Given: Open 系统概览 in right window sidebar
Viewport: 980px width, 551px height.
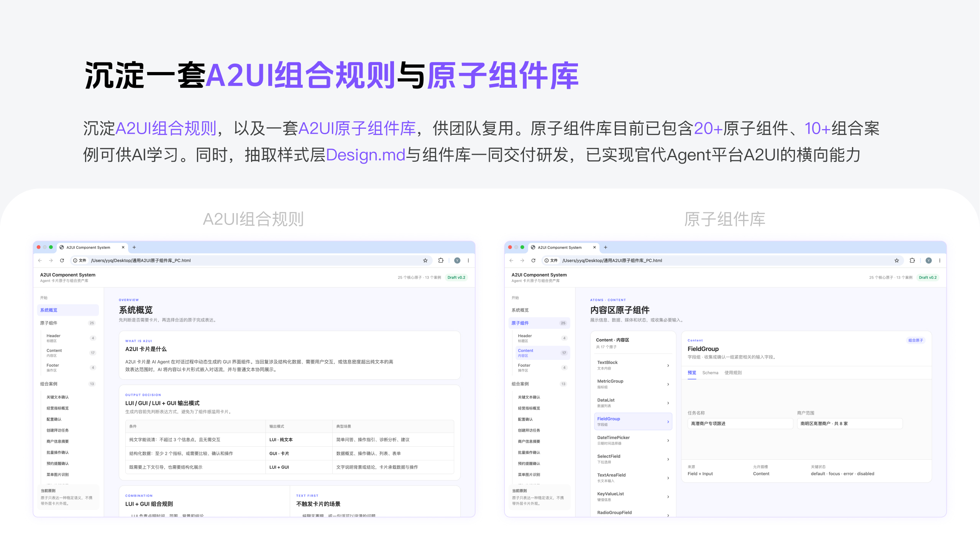Looking at the screenshot, I should 539,310.
